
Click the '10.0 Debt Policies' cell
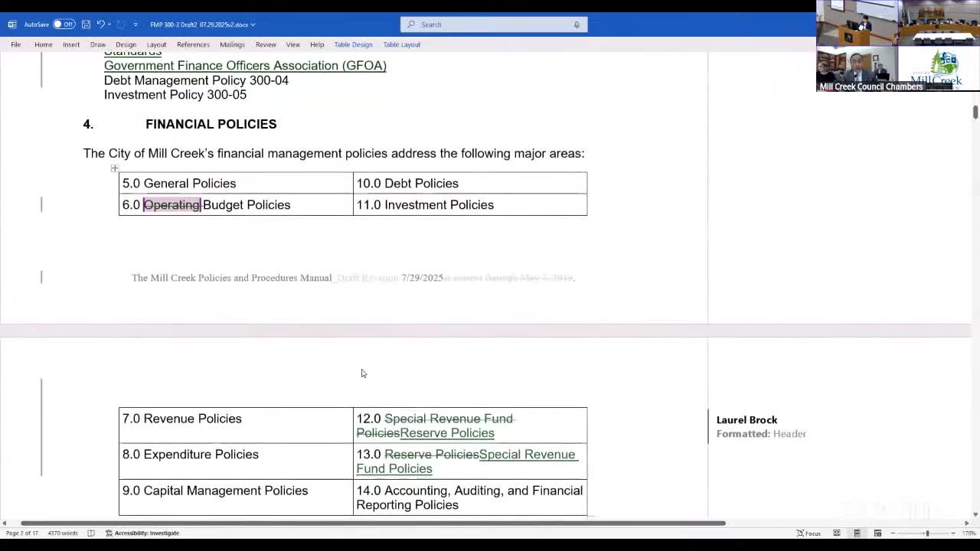[x=470, y=183]
